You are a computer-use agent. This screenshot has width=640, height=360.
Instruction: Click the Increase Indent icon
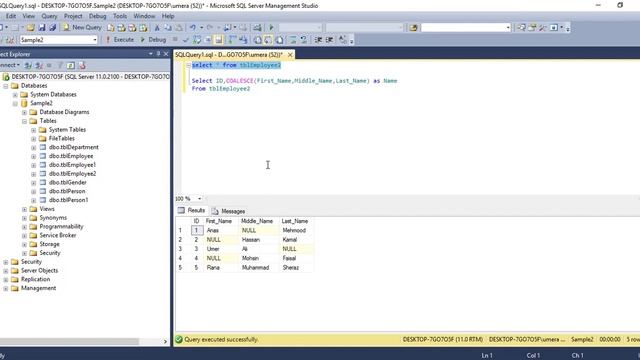click(329, 40)
